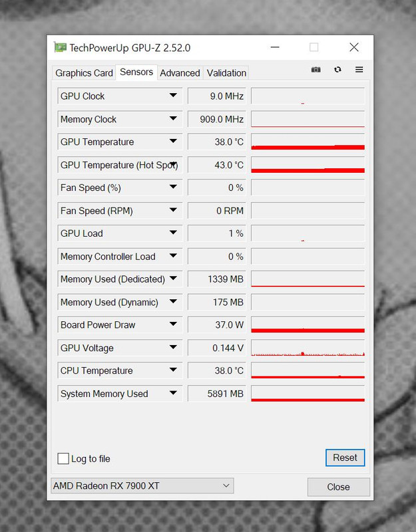
Task: Click the Reset button
Action: (x=345, y=458)
